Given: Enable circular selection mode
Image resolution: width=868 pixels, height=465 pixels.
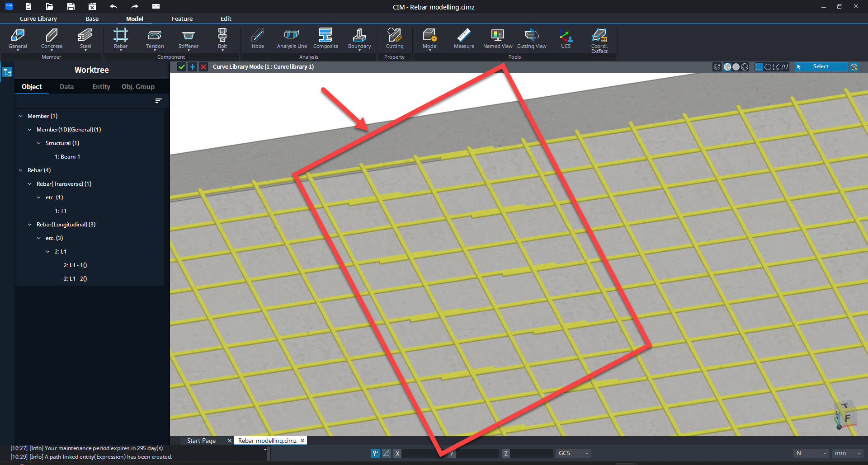Looking at the screenshot, I should (x=768, y=67).
